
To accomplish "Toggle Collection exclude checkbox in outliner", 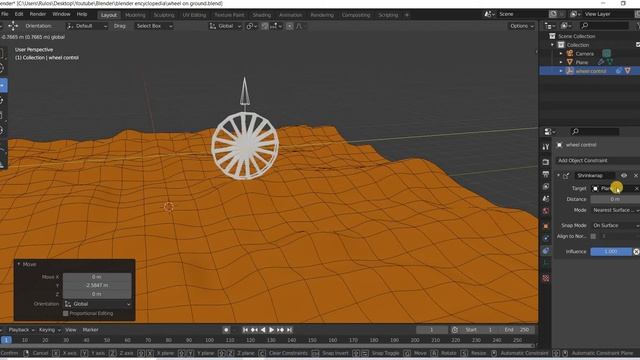I will (x=638, y=45).
